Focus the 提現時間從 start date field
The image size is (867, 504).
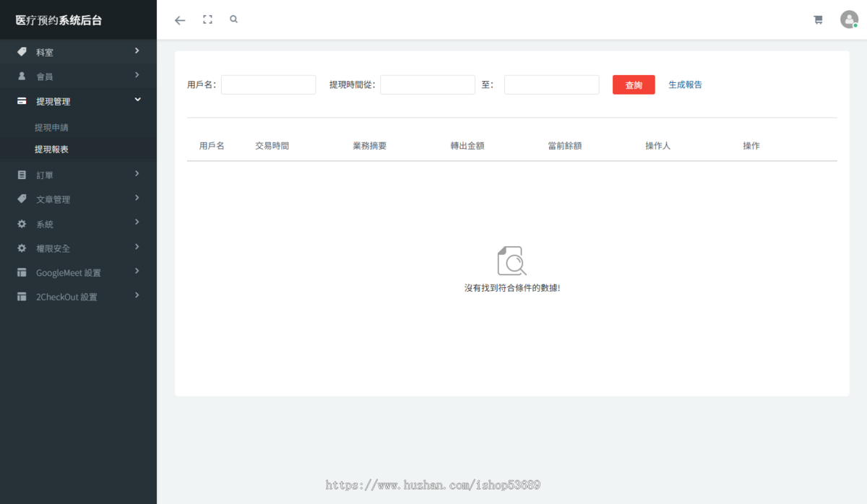coord(428,84)
